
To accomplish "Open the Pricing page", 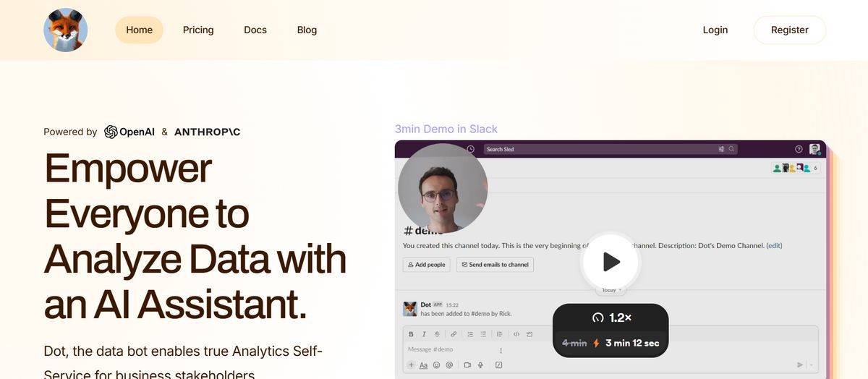I will [198, 30].
